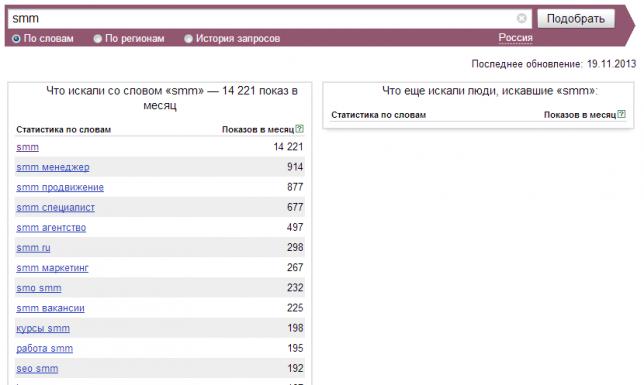Click the value '677' for smm специалист
This screenshot has height=385, width=644.
tap(295, 207)
